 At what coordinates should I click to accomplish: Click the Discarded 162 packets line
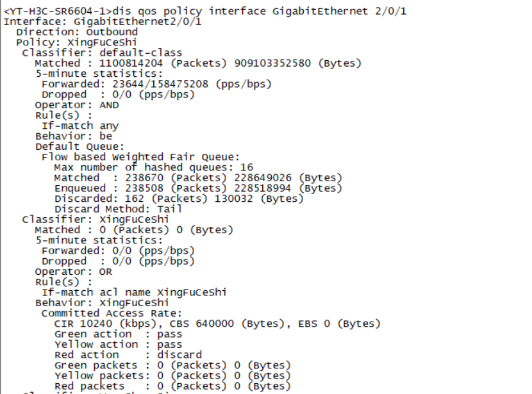tap(178, 199)
